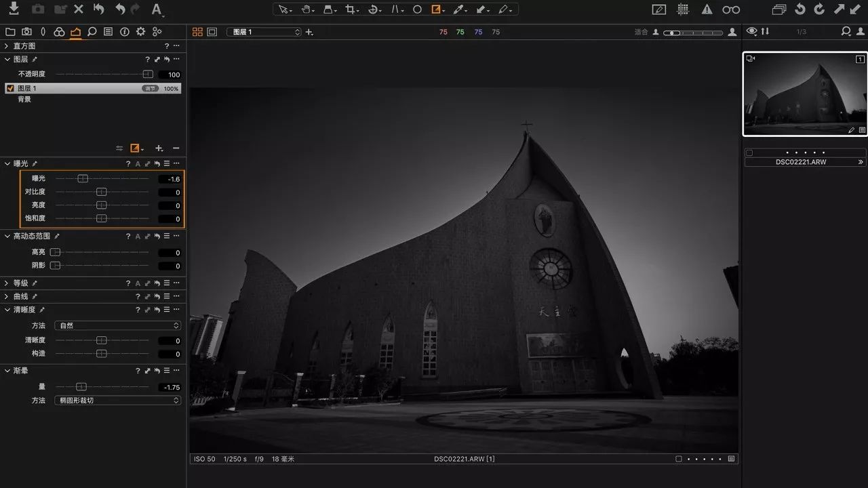This screenshot has width=868, height=488.
Task: Click the copy adjustments up-arrow icon
Action: tap(839, 9)
